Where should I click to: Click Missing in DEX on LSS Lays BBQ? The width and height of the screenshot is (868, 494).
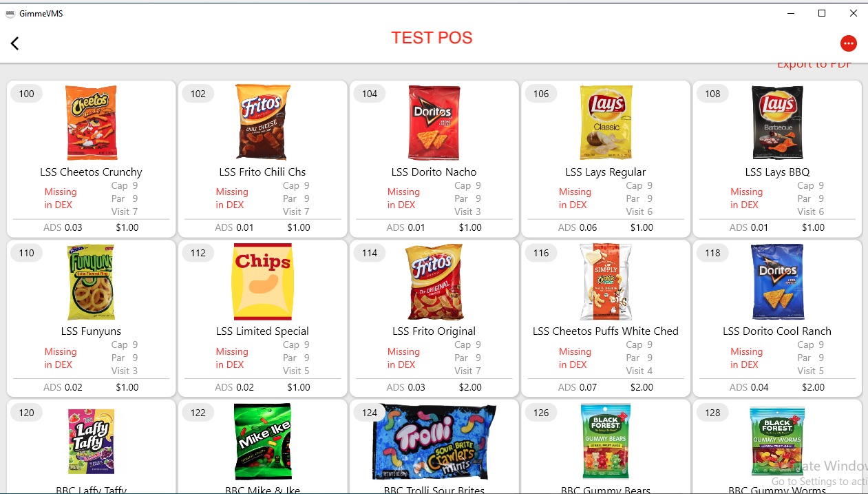747,198
